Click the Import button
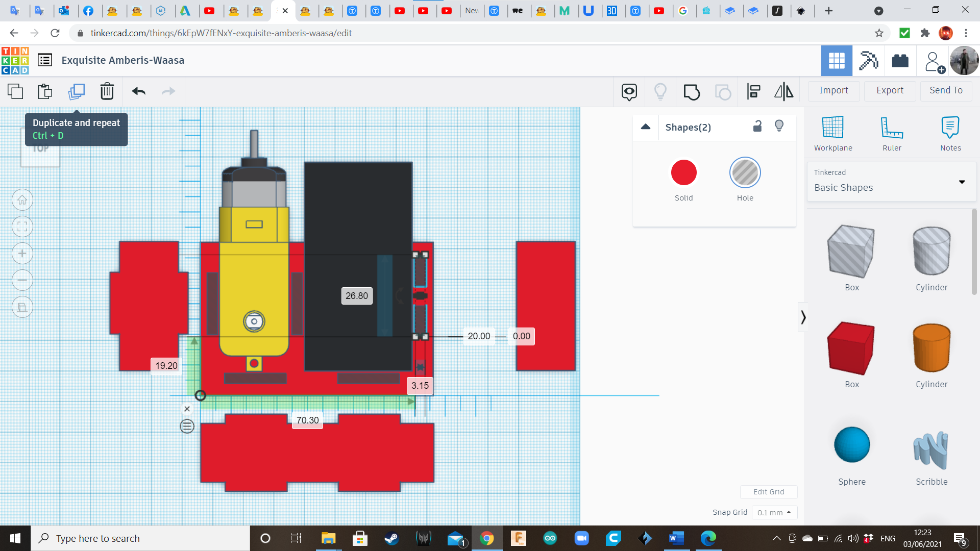 tap(834, 90)
